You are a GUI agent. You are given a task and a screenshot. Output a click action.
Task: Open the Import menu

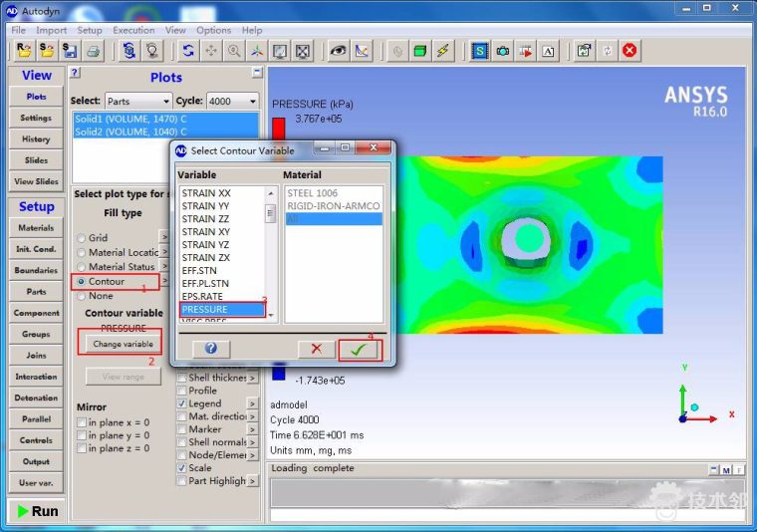tap(52, 30)
